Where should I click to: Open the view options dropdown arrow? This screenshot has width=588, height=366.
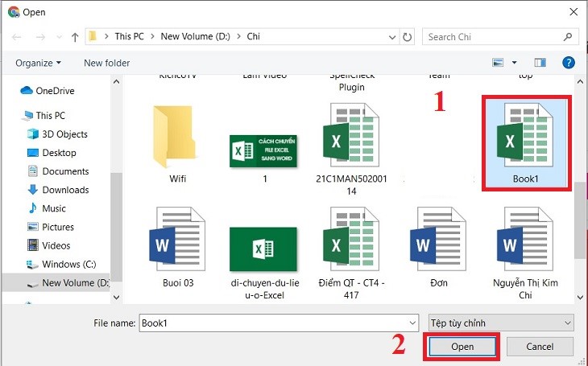click(514, 63)
